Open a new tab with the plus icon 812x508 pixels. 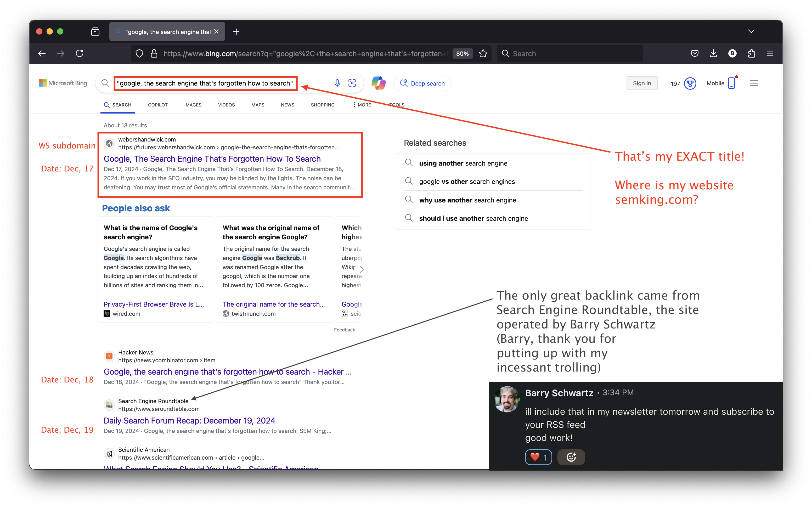[236, 32]
